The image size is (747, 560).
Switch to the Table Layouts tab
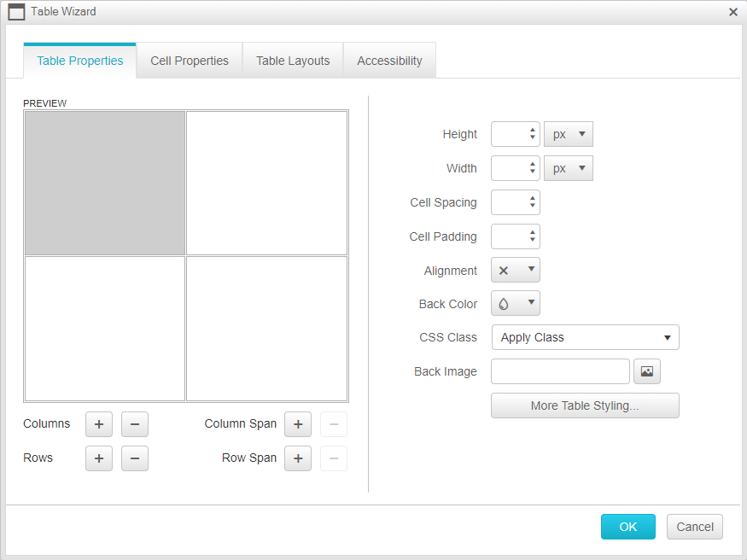pyautogui.click(x=293, y=61)
